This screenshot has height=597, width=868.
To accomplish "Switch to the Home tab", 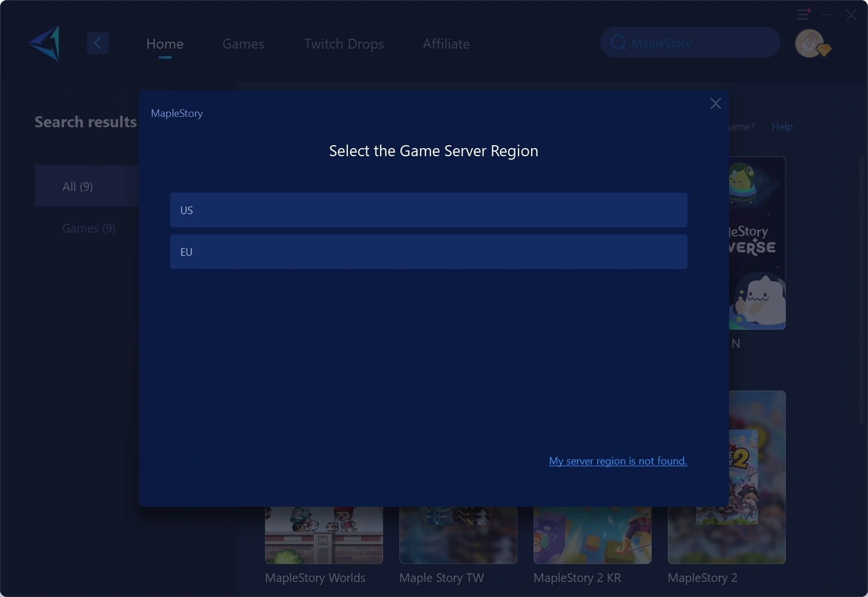I will [x=165, y=44].
